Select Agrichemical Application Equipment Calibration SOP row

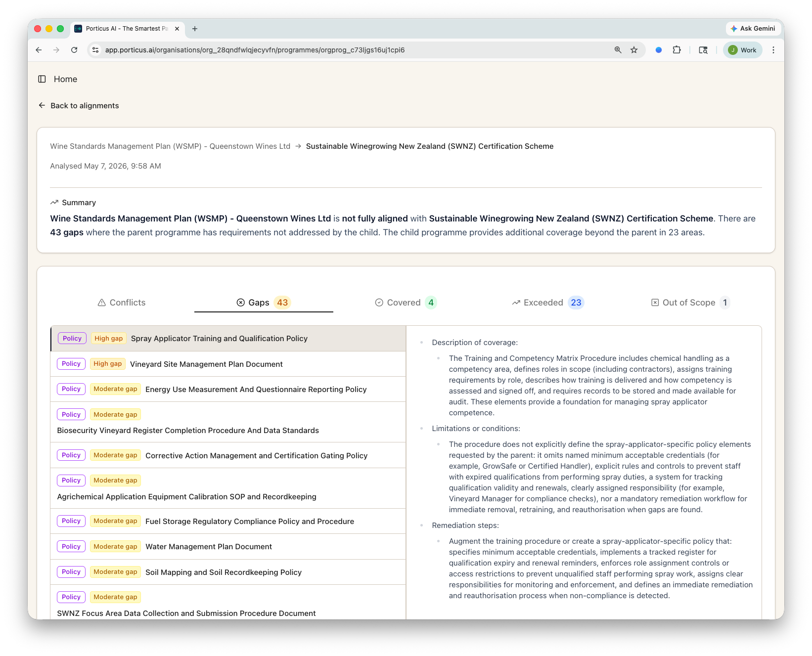click(228, 488)
